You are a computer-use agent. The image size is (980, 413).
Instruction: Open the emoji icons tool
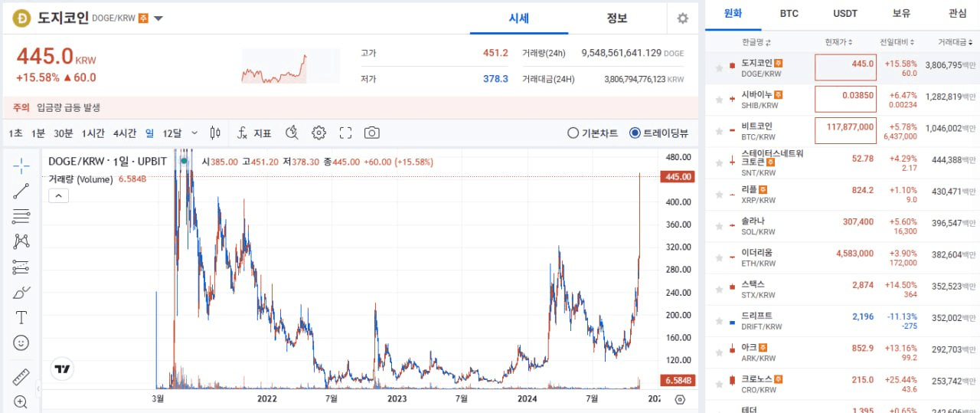[21, 343]
